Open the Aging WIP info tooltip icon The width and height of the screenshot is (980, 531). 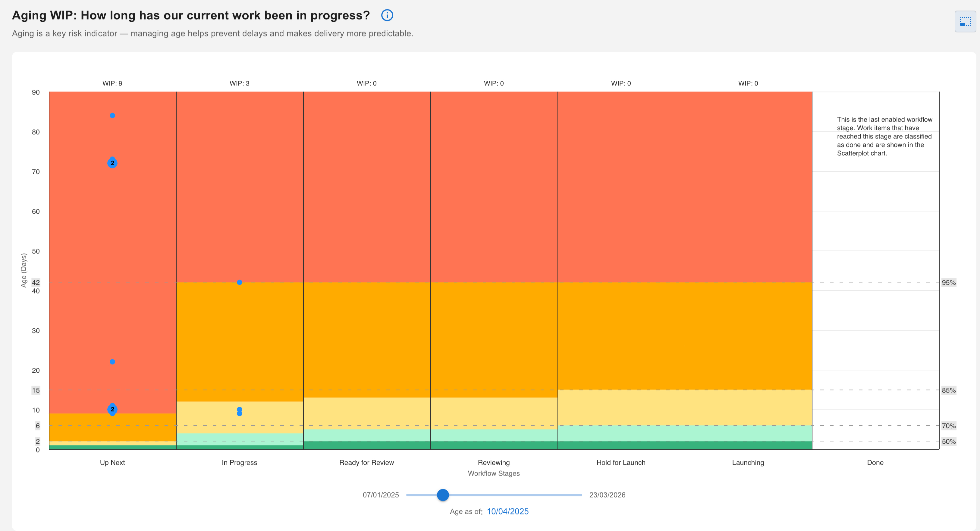[387, 15]
